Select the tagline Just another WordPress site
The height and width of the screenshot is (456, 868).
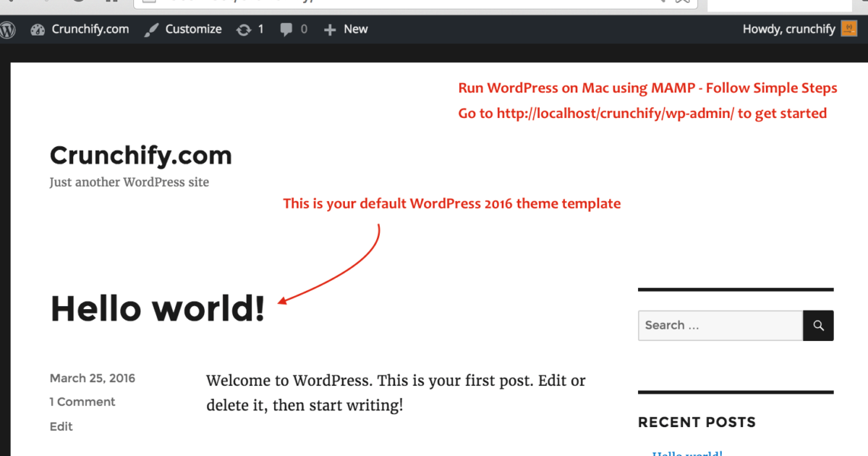pyautogui.click(x=129, y=182)
